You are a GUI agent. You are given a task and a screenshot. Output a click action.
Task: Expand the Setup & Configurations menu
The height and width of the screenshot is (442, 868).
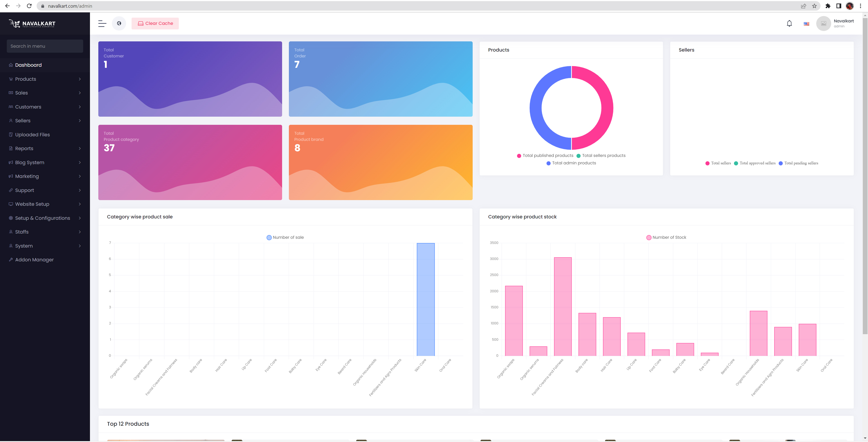click(45, 218)
